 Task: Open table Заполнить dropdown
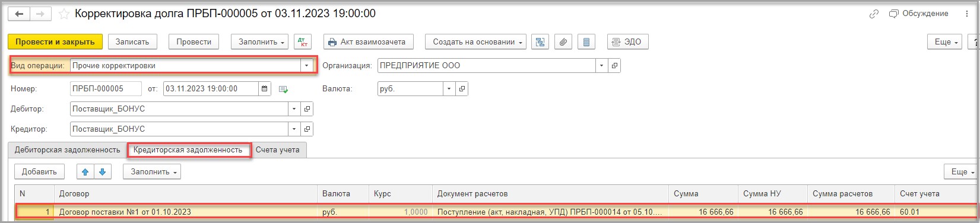click(x=152, y=172)
